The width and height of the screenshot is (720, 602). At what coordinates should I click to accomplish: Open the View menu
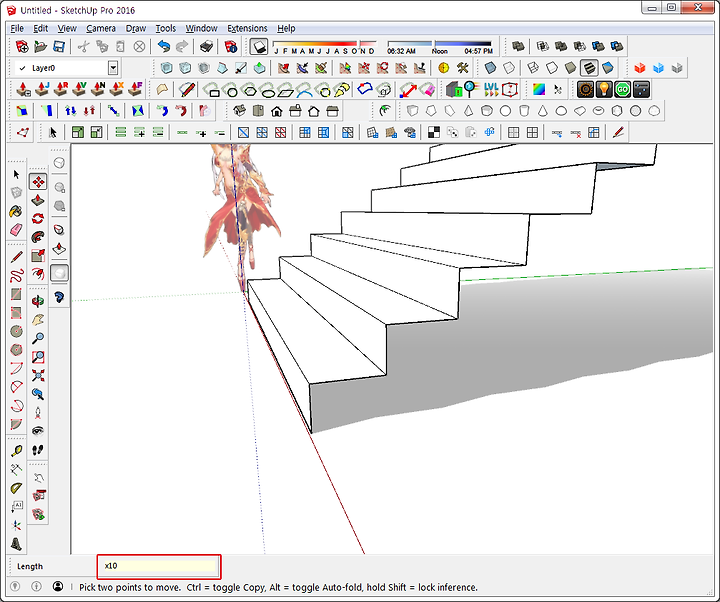(x=67, y=28)
